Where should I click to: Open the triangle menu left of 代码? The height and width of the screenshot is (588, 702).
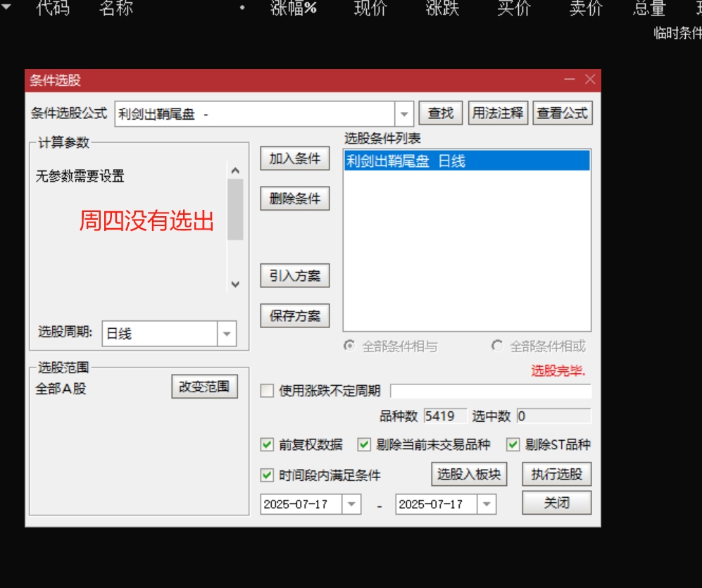(6, 7)
